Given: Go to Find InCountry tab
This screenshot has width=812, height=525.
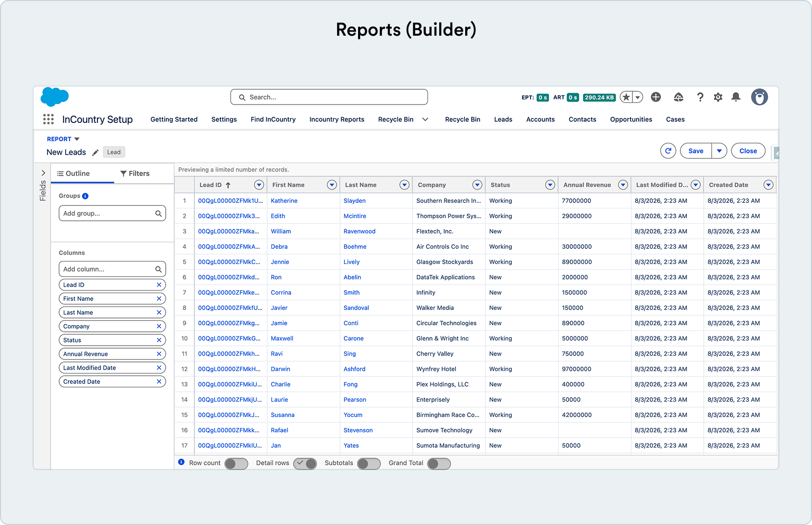Looking at the screenshot, I should point(273,119).
